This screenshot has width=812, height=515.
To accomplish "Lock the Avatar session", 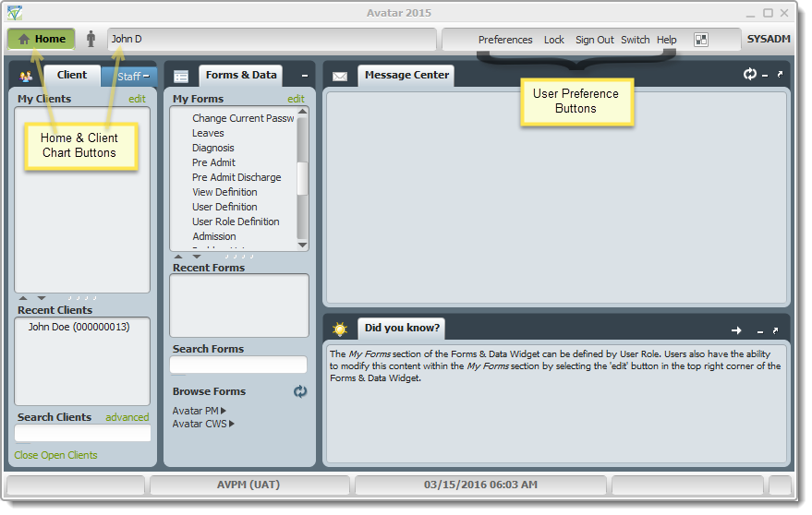I will pos(553,40).
